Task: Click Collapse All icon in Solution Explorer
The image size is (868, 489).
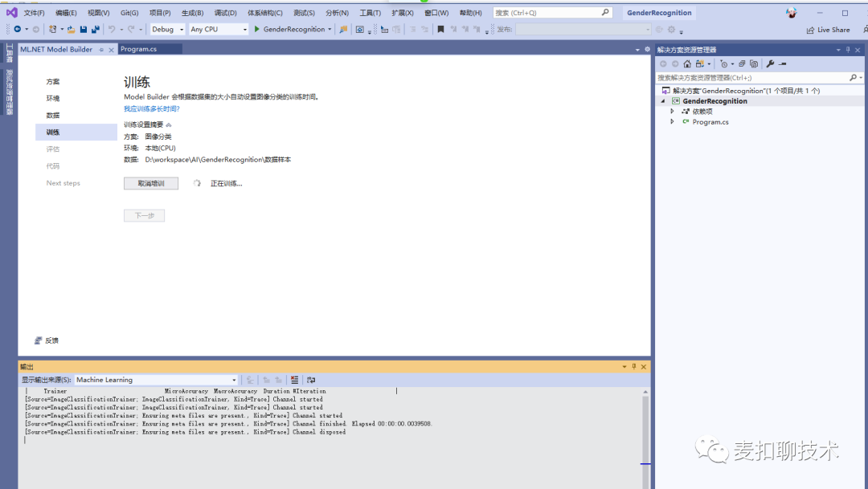Action: click(742, 63)
